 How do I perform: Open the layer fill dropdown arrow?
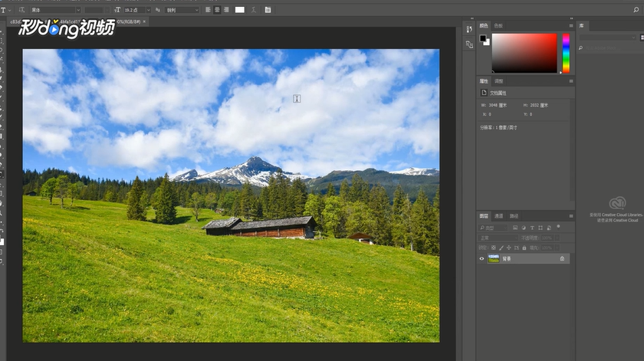coord(557,248)
